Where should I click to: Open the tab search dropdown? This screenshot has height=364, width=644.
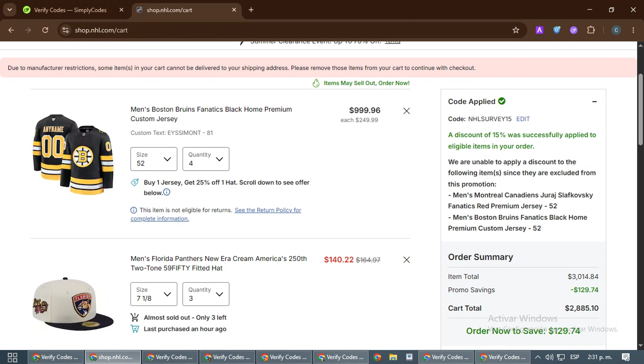click(x=9, y=10)
